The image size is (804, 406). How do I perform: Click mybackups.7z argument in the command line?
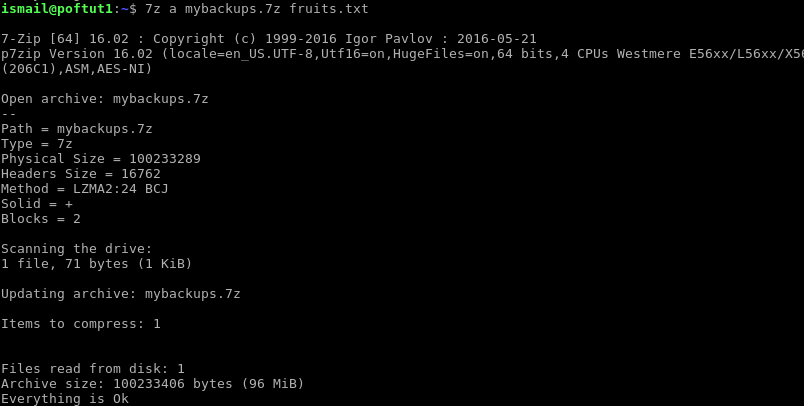pos(232,9)
